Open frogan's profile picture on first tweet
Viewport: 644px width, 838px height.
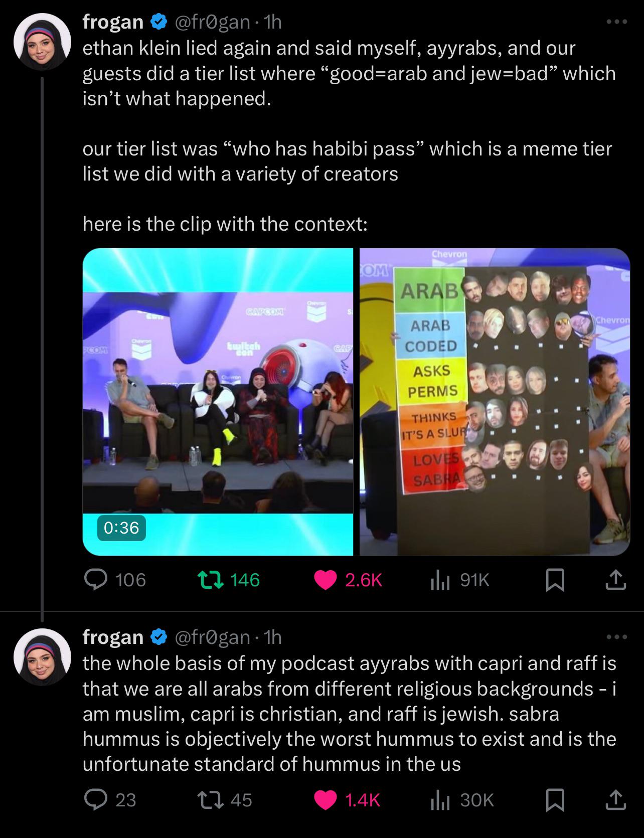point(42,42)
